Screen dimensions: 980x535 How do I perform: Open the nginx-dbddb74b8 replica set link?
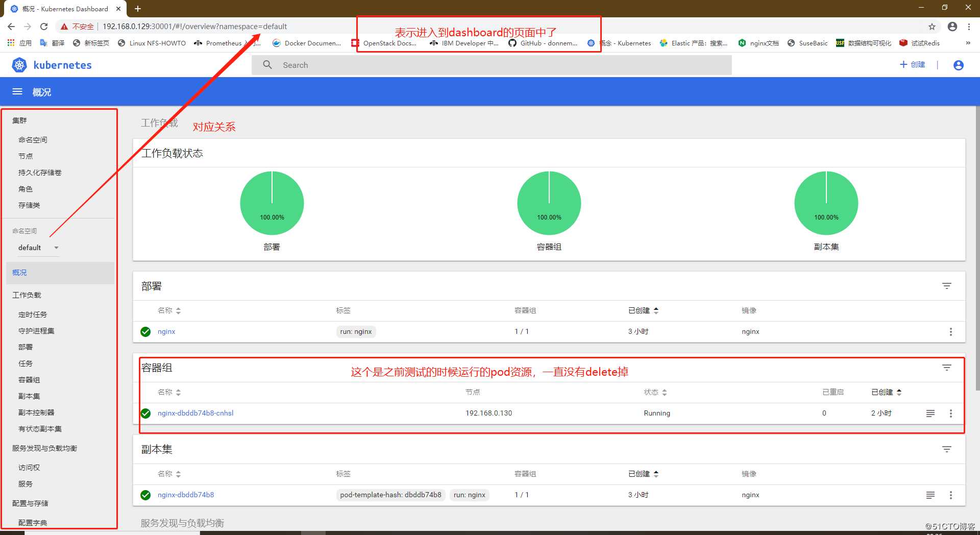pyautogui.click(x=186, y=495)
